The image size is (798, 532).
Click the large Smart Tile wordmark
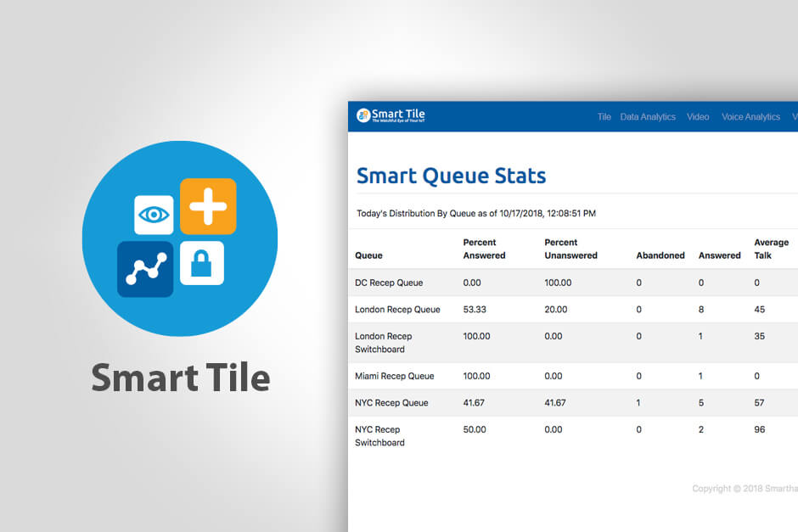point(181,378)
